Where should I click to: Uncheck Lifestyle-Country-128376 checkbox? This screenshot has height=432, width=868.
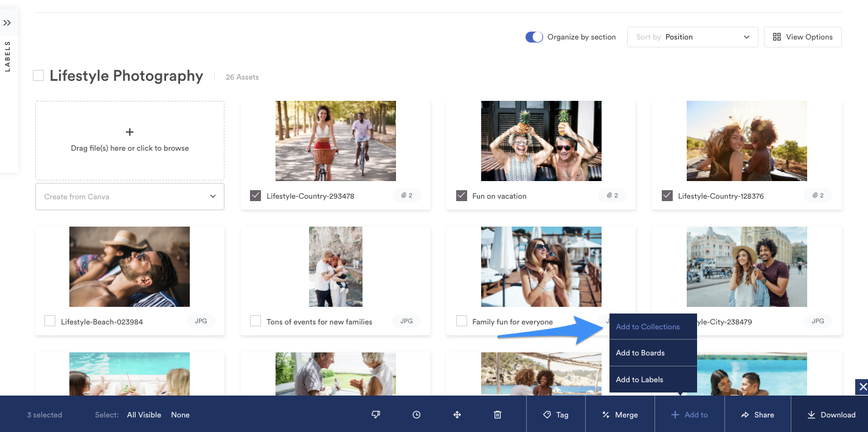(667, 196)
